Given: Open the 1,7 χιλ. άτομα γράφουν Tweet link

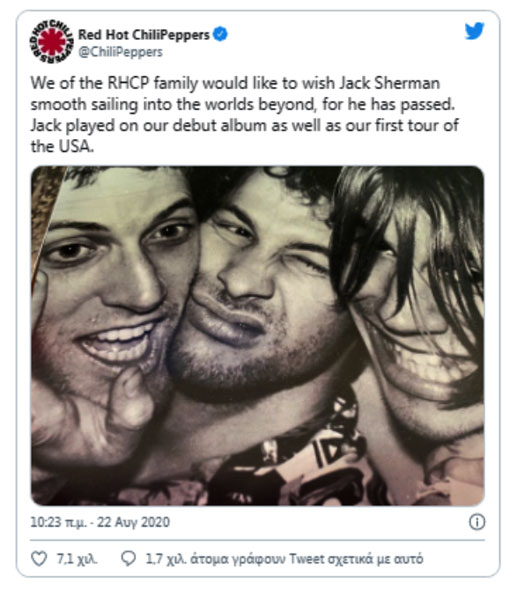Looking at the screenshot, I should click(284, 559).
